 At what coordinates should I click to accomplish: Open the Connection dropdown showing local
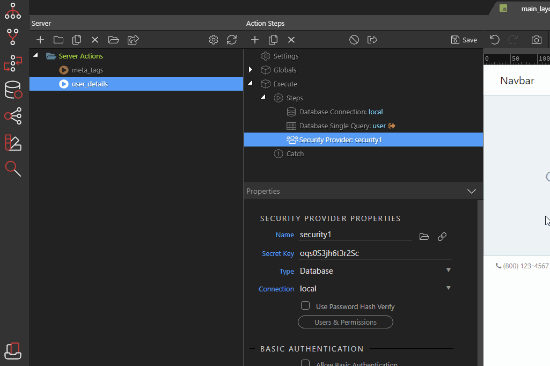point(375,288)
